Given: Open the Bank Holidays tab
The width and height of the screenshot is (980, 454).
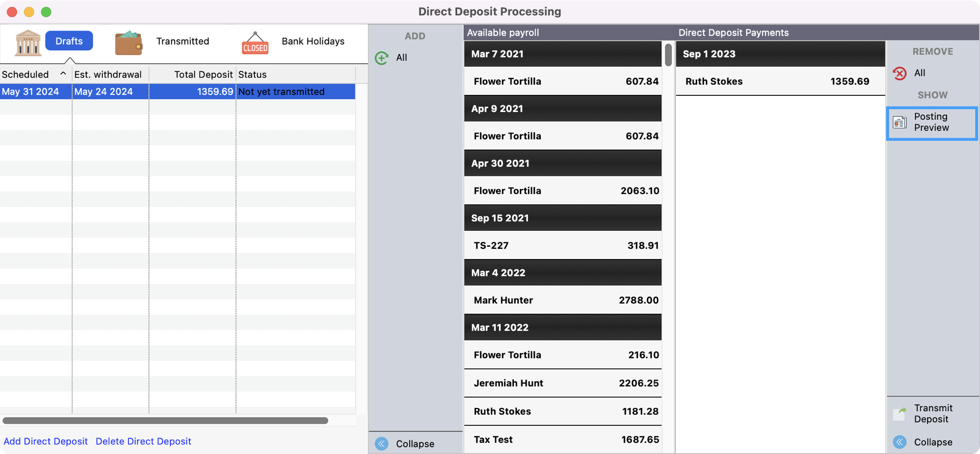Looking at the screenshot, I should [x=313, y=41].
